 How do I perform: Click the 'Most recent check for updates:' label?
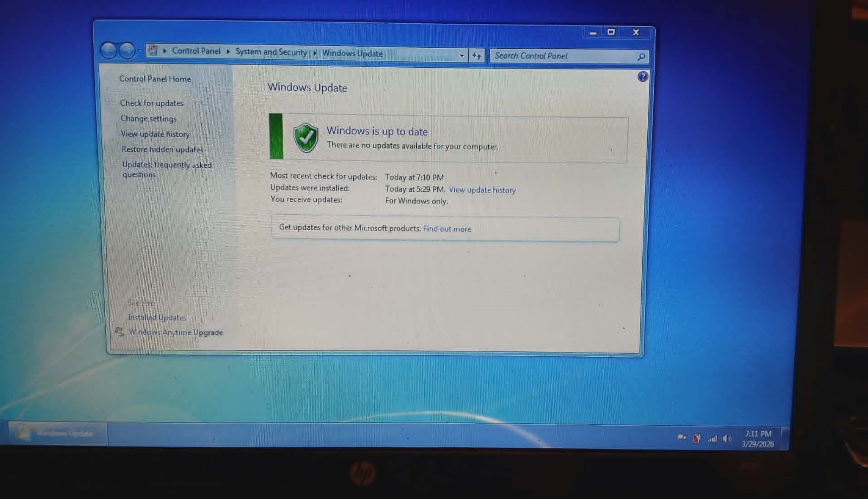click(323, 176)
